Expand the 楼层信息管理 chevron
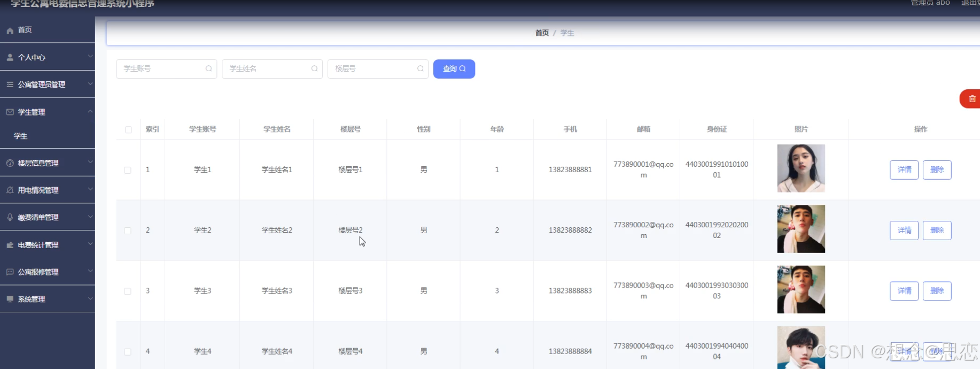980x369 pixels. [x=90, y=162]
